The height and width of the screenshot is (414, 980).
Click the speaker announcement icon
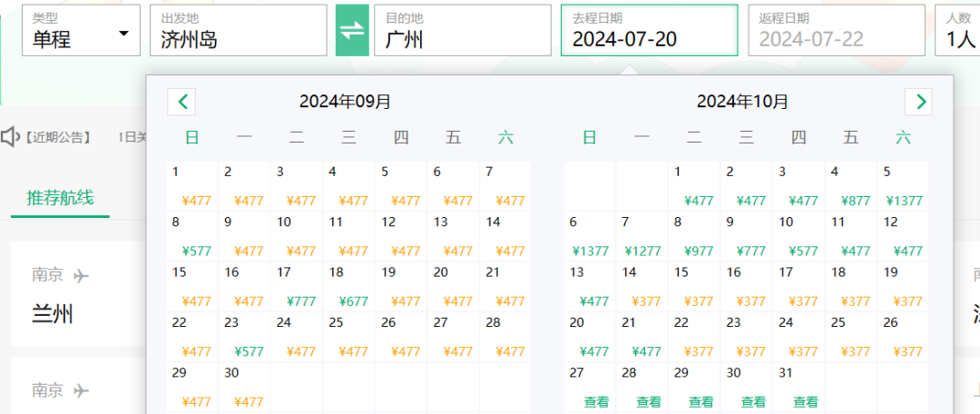click(10, 138)
